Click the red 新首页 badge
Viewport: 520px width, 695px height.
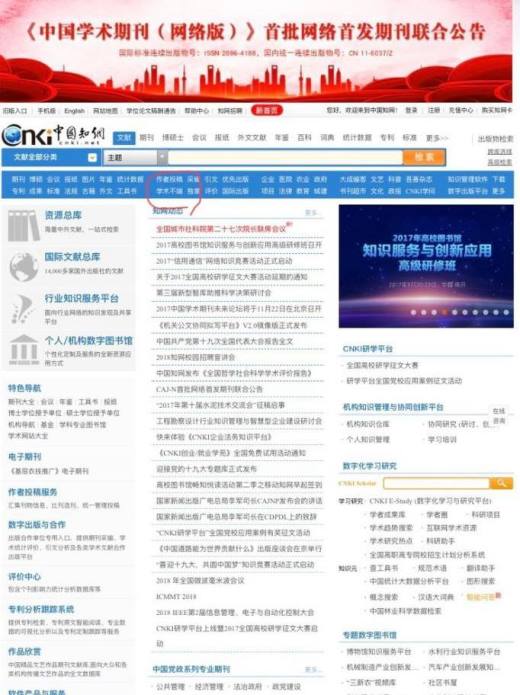pyautogui.click(x=267, y=110)
